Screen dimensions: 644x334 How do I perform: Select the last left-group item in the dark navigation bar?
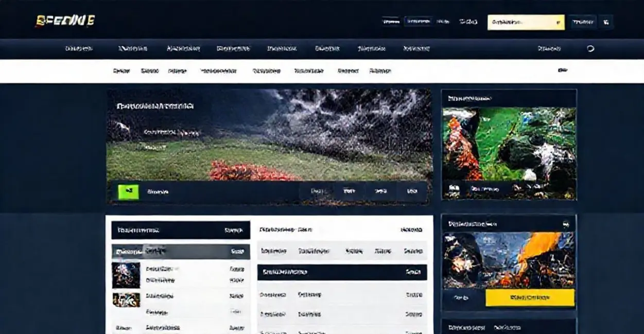point(416,49)
